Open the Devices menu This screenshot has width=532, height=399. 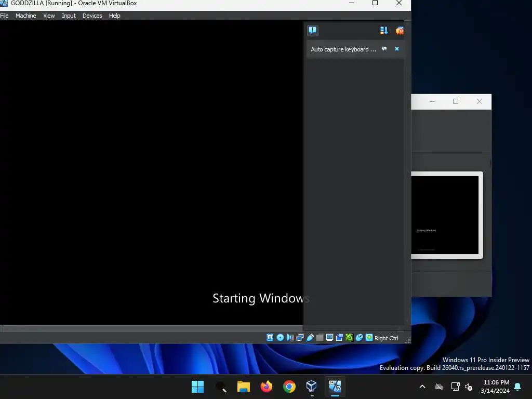pyautogui.click(x=92, y=16)
